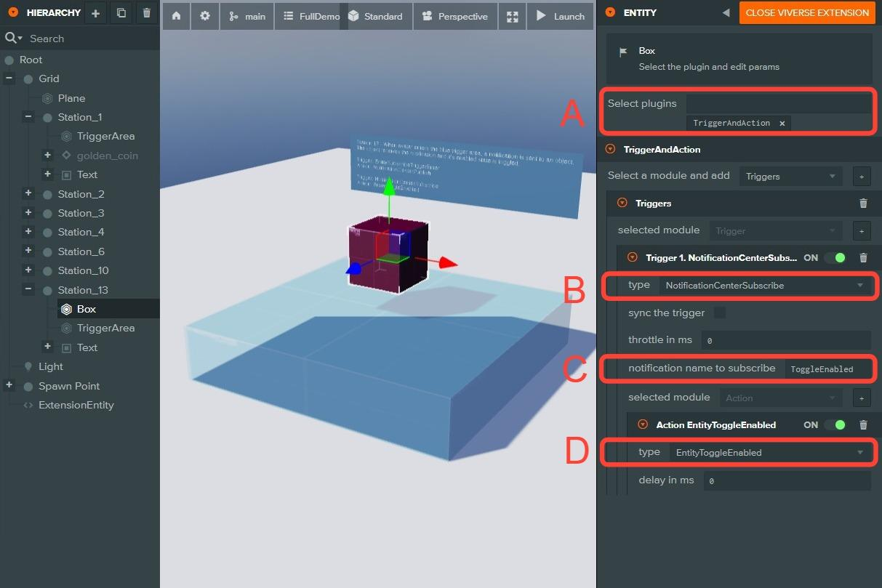Viewport: 882px width, 588px height.
Task: Click the home icon in viewport toolbar
Action: point(176,16)
